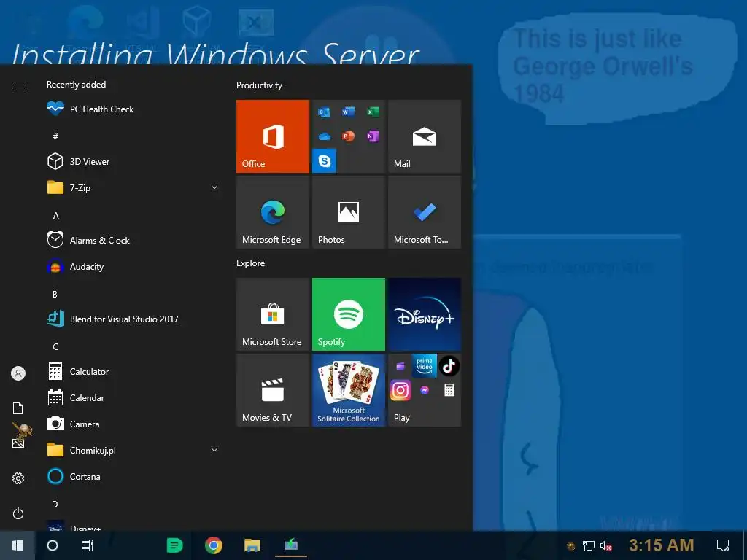Open the Play folder tile
The image size is (747, 560).
click(x=425, y=390)
